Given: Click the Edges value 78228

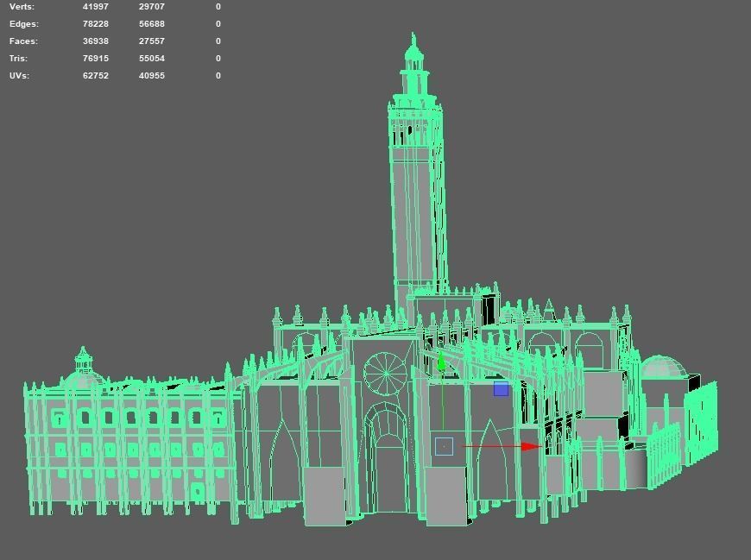Looking at the screenshot, I should pos(95,24).
